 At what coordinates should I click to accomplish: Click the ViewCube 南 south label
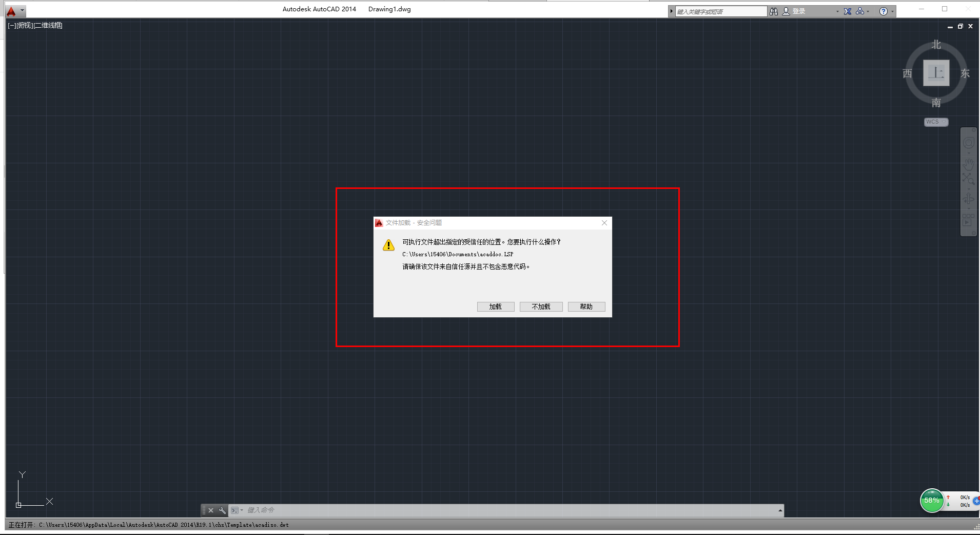pyautogui.click(x=936, y=103)
